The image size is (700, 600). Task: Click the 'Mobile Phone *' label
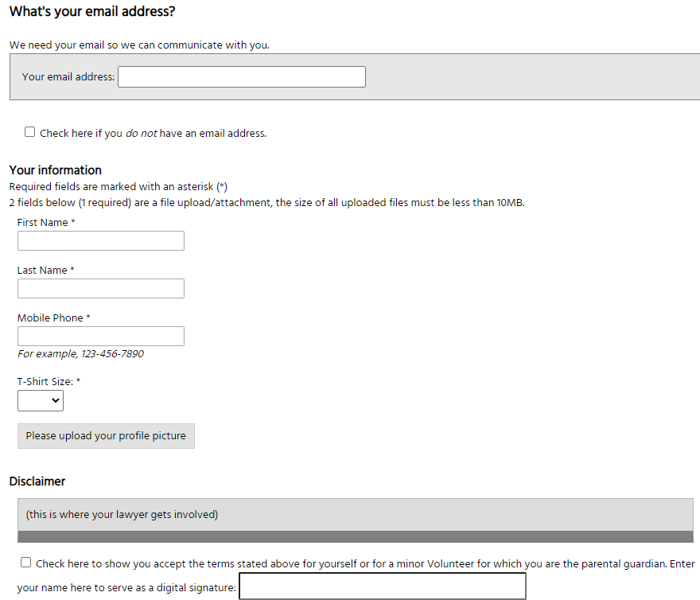[x=54, y=318]
